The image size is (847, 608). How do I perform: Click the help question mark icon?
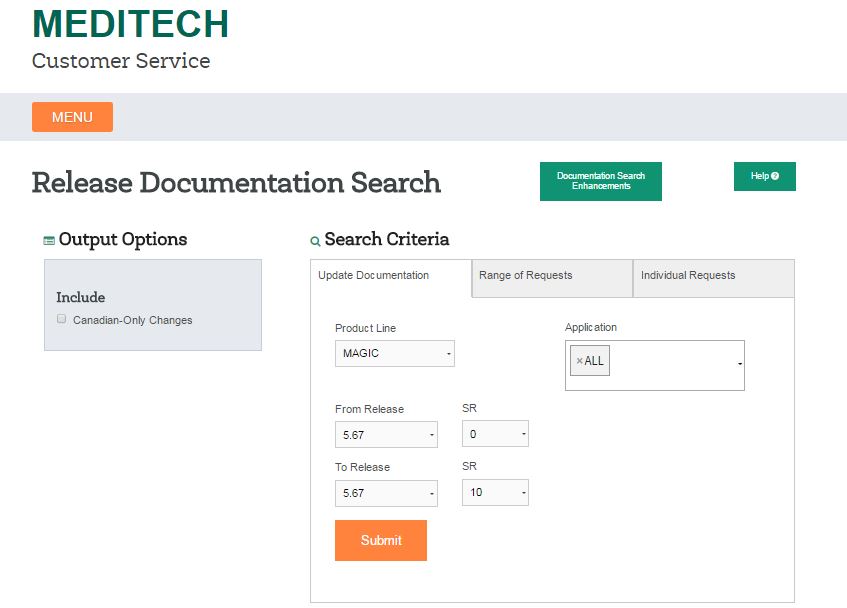pos(775,176)
